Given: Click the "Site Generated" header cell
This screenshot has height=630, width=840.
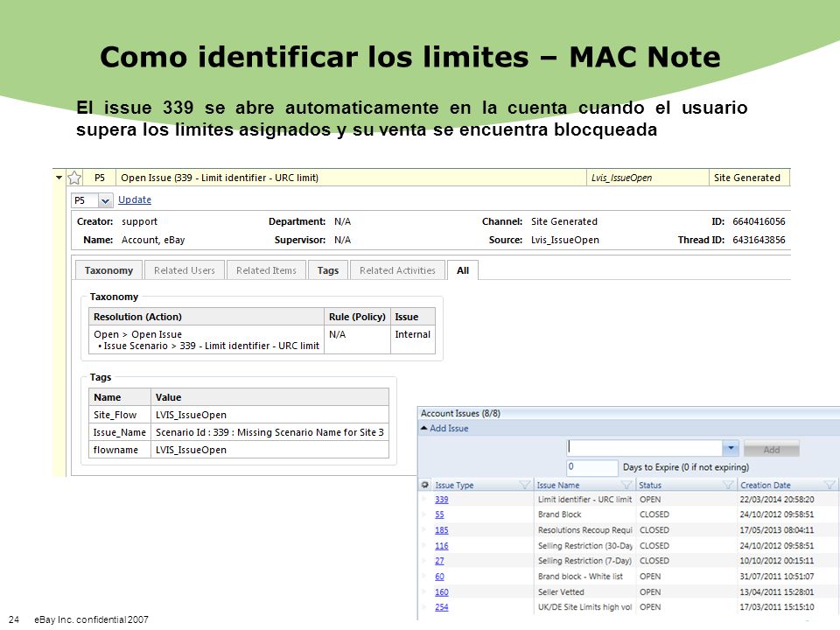Looking at the screenshot, I should [x=749, y=178].
